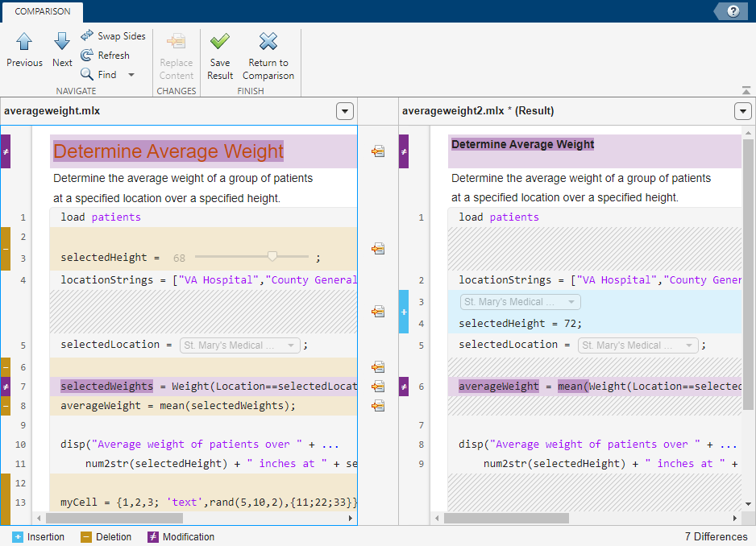Expand averageweight.mlx panel options dropdown
756x546 pixels.
(x=345, y=111)
